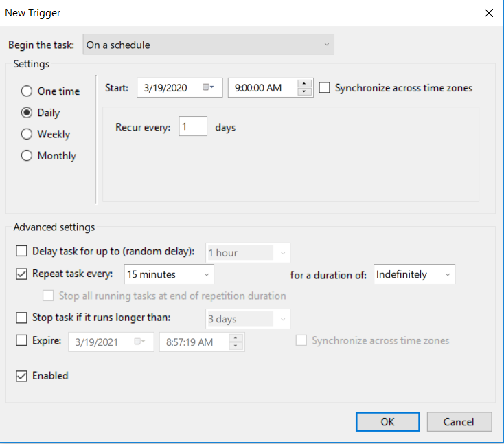The height and width of the screenshot is (444, 504).
Task: Confirm the trigger with OK
Action: (x=388, y=422)
